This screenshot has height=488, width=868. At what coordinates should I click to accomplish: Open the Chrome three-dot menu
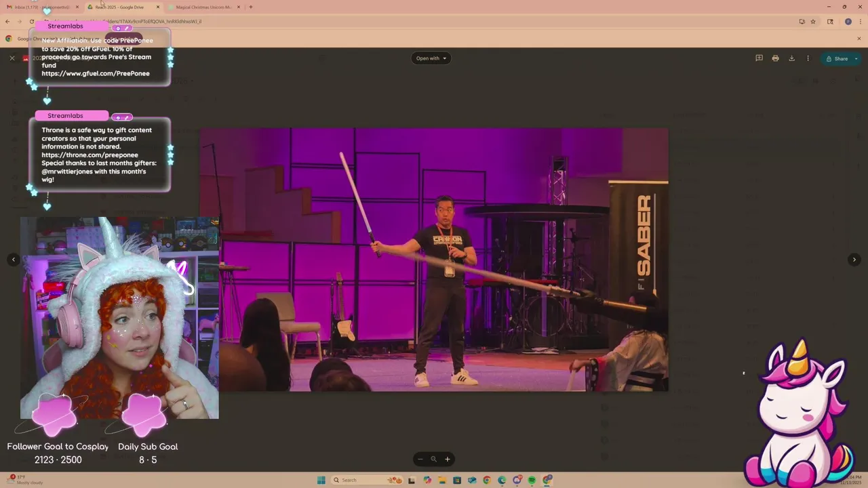point(860,22)
